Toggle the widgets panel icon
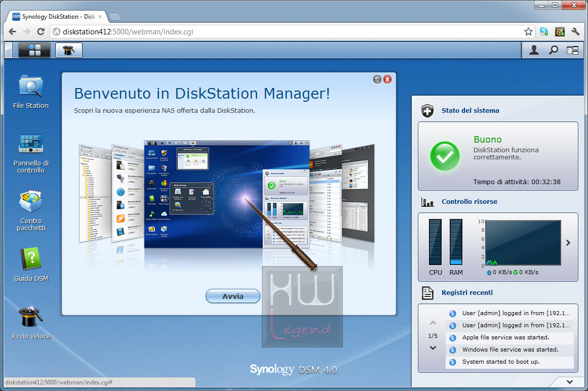Viewport: 588px width, 391px height. pyautogui.click(x=573, y=50)
